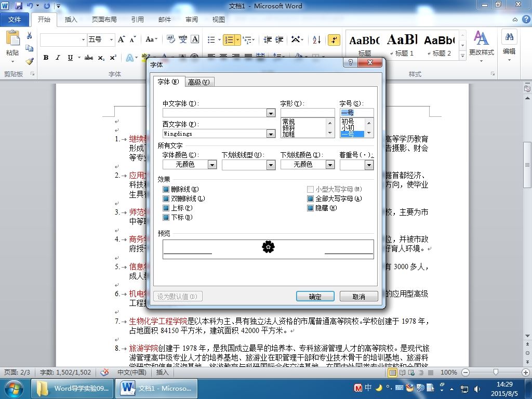Image resolution: width=532 pixels, height=399 pixels.
Task: Switch to 高级 tab in font dialog
Action: 199,82
